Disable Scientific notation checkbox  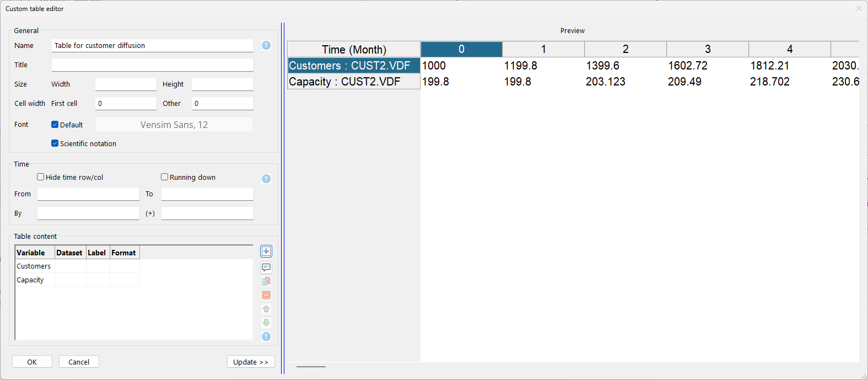[x=55, y=143]
